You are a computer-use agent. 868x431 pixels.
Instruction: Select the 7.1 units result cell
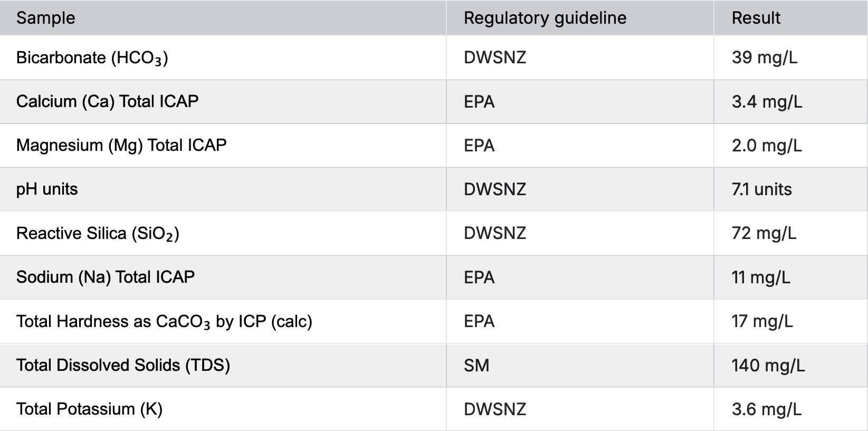pos(761,189)
